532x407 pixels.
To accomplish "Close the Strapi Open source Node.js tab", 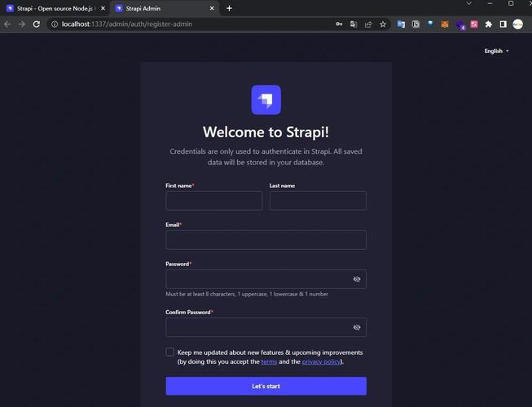I will [103, 8].
